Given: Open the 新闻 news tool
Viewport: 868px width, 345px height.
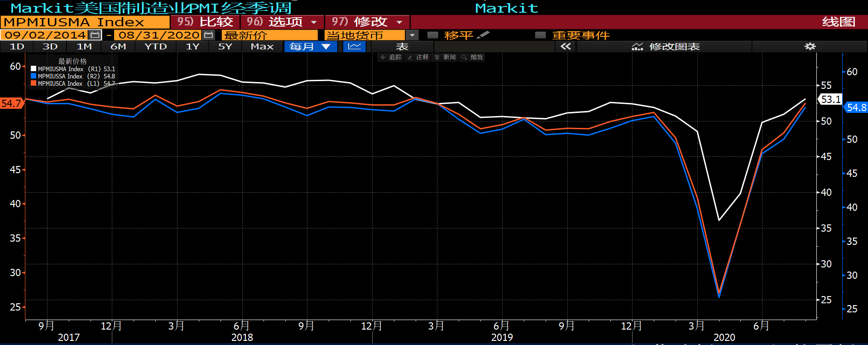Looking at the screenshot, I should [445, 57].
